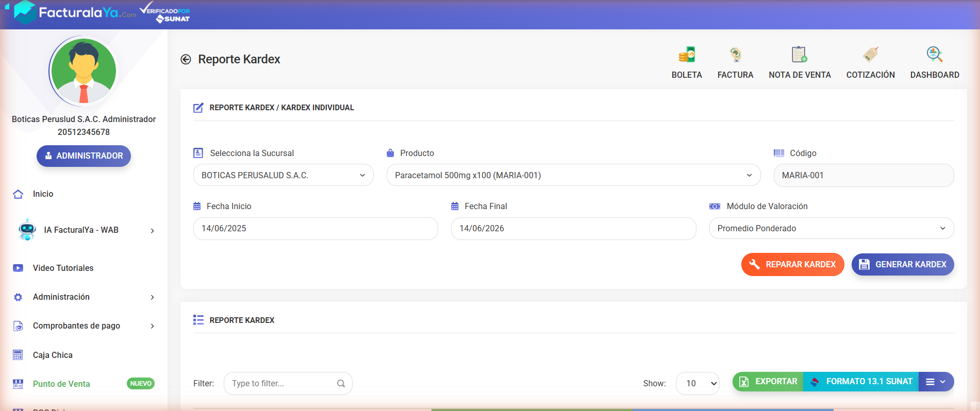Open the Show entries dropdown set to 10

click(x=697, y=383)
